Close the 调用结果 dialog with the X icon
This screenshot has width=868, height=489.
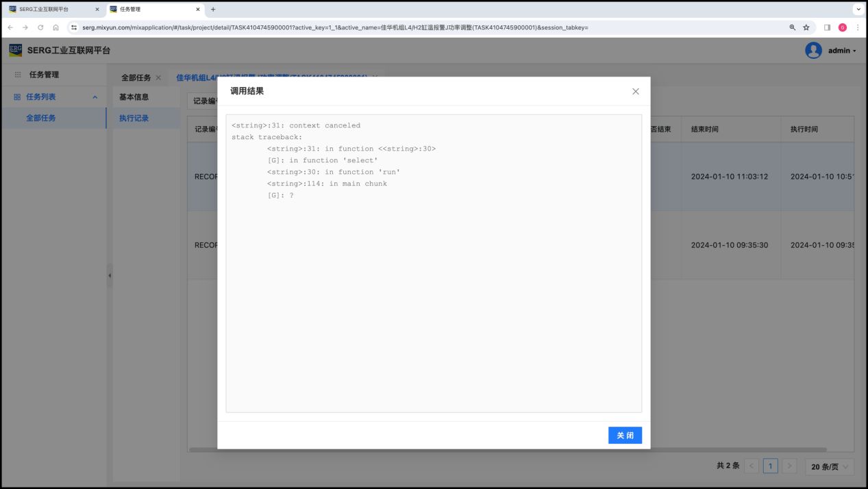click(635, 91)
